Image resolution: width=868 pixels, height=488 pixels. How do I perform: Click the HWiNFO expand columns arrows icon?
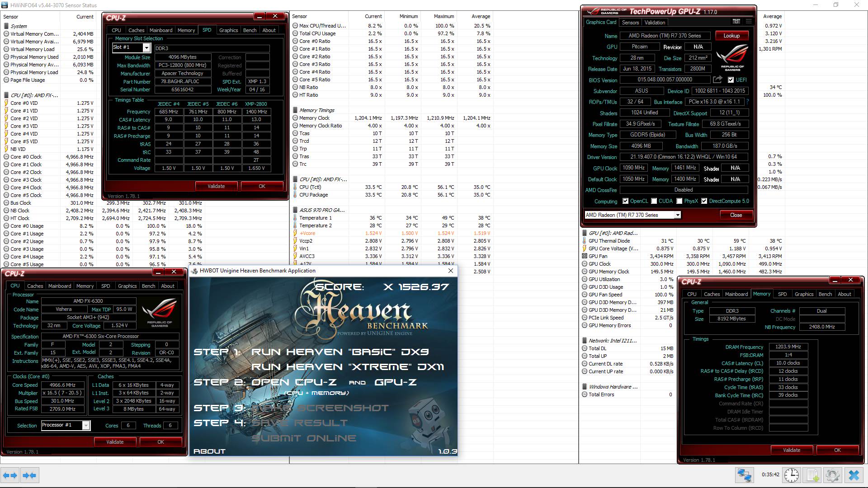click(10, 475)
